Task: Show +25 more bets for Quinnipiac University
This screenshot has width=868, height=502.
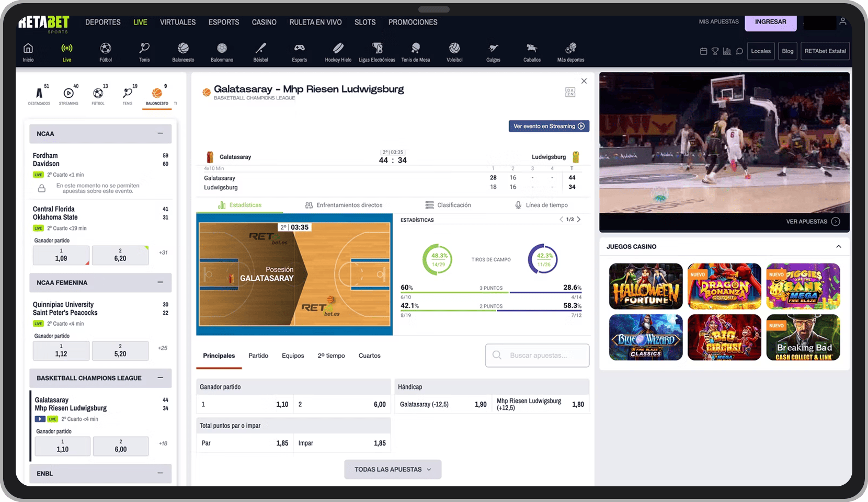Action: pos(163,348)
